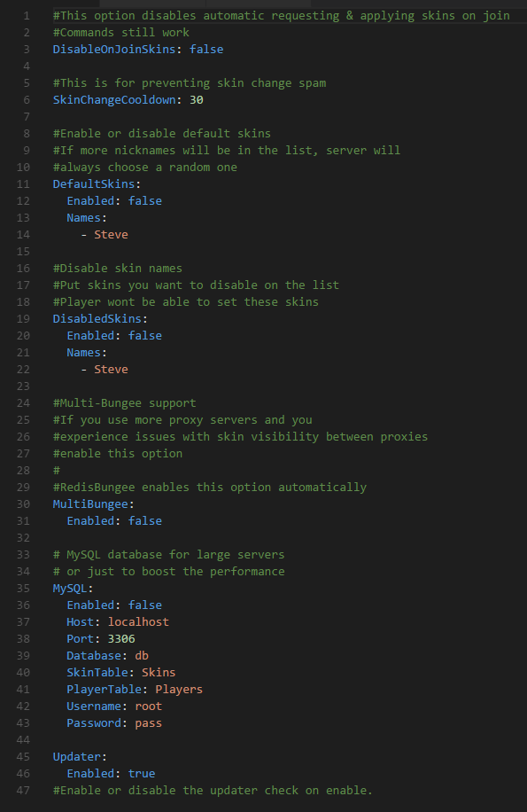The height and width of the screenshot is (812, 527).
Task: Place cursor on SkinChangeCooldown value 30
Action: 197,100
